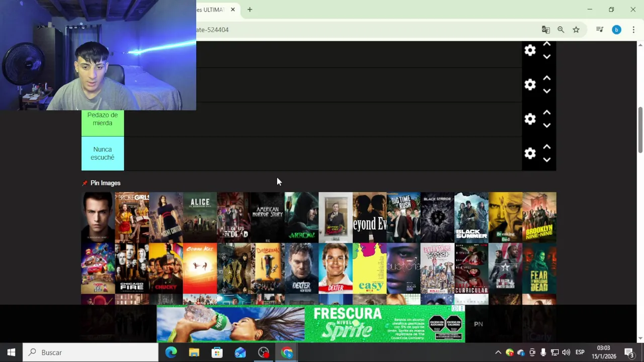The width and height of the screenshot is (644, 362).
Task: Open settings gear for Pedazo de mierda tier
Action: [530, 119]
